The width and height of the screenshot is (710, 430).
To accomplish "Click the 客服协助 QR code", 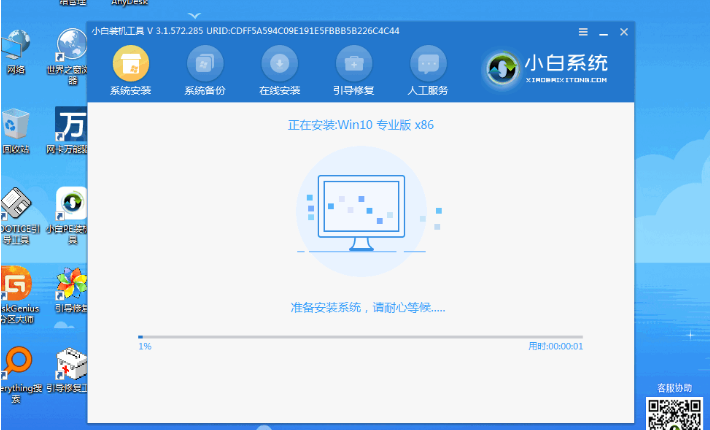I will tap(675, 414).
